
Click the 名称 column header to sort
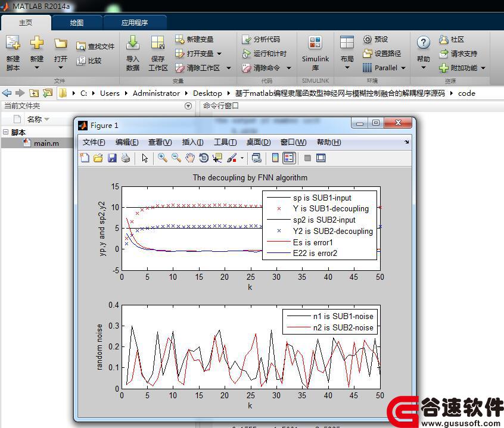click(x=35, y=119)
